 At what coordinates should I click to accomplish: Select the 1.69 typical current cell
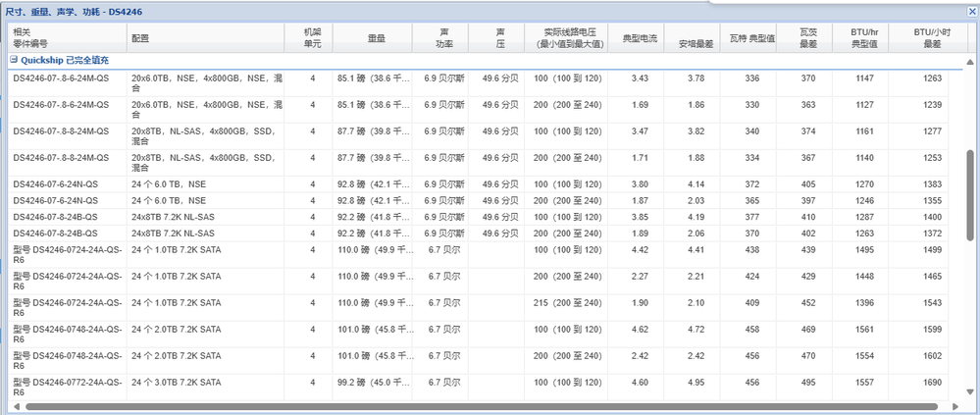coord(640,104)
